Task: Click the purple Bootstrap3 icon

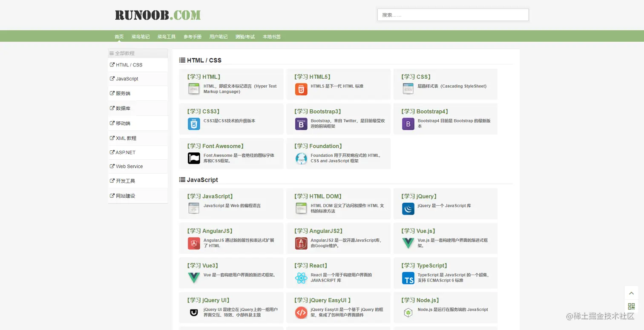Action: [x=301, y=123]
